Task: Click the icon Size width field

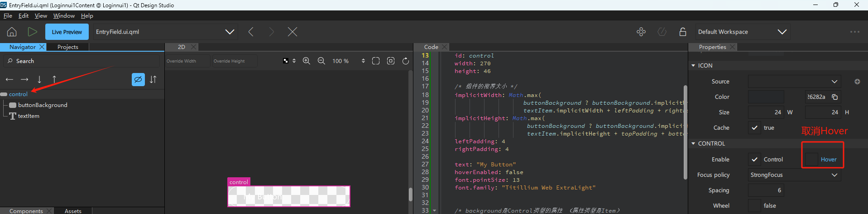Action: click(x=766, y=112)
